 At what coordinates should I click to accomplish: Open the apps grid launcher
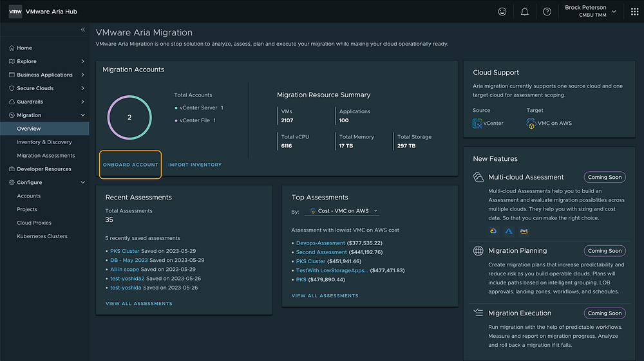point(634,12)
